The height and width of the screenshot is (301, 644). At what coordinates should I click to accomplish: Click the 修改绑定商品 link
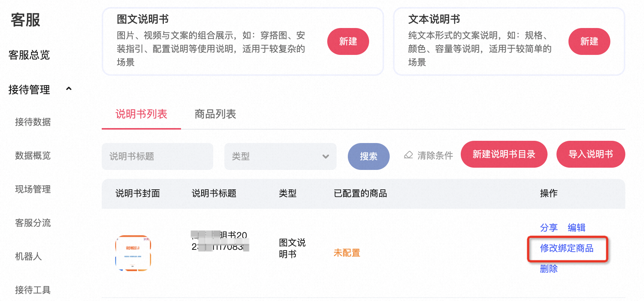pos(567,248)
